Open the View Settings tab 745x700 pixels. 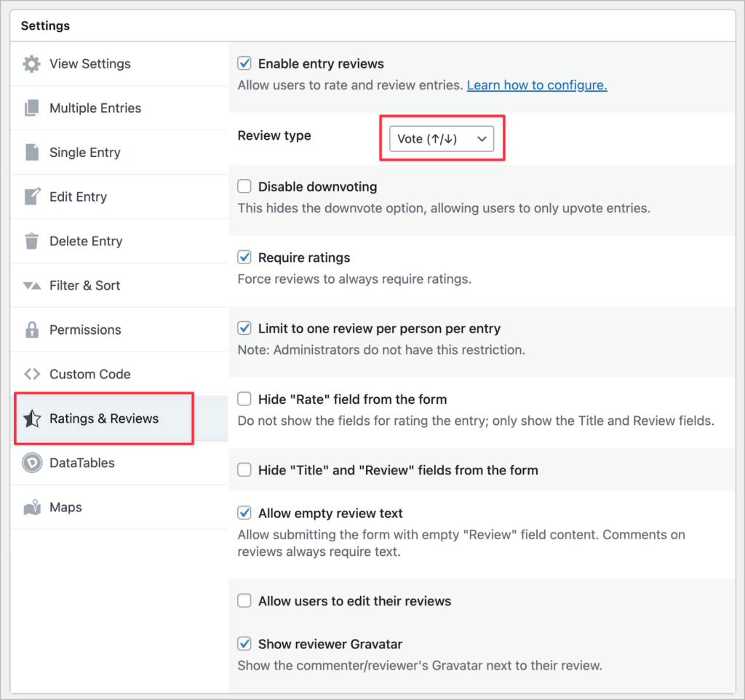point(119,64)
